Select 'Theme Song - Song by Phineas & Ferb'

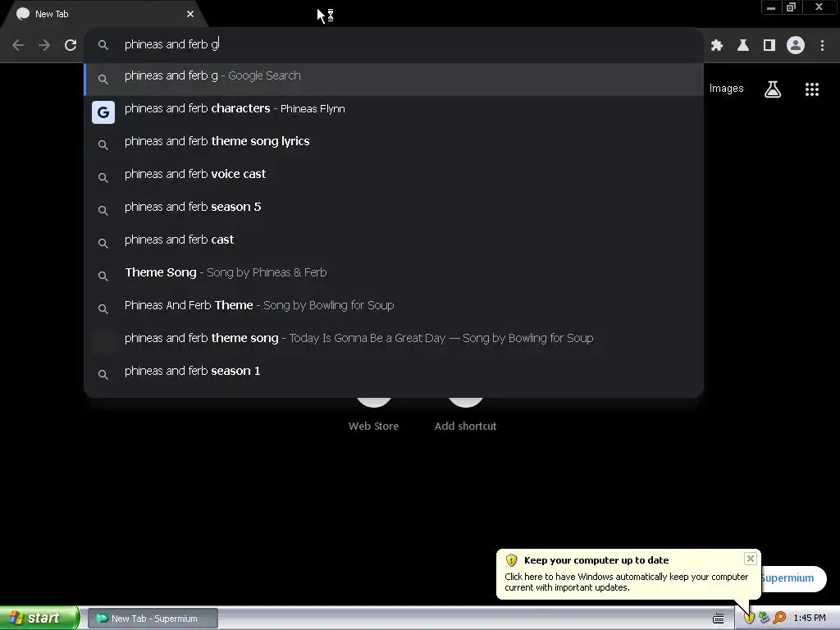[x=394, y=276]
